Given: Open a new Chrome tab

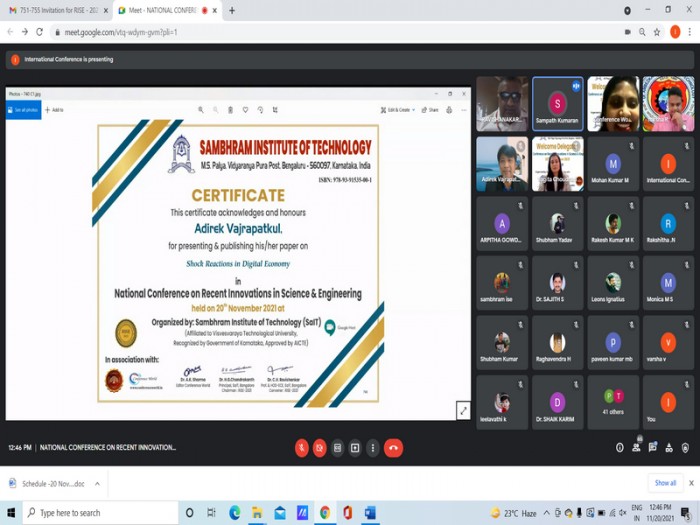Looking at the screenshot, I should 232,10.
